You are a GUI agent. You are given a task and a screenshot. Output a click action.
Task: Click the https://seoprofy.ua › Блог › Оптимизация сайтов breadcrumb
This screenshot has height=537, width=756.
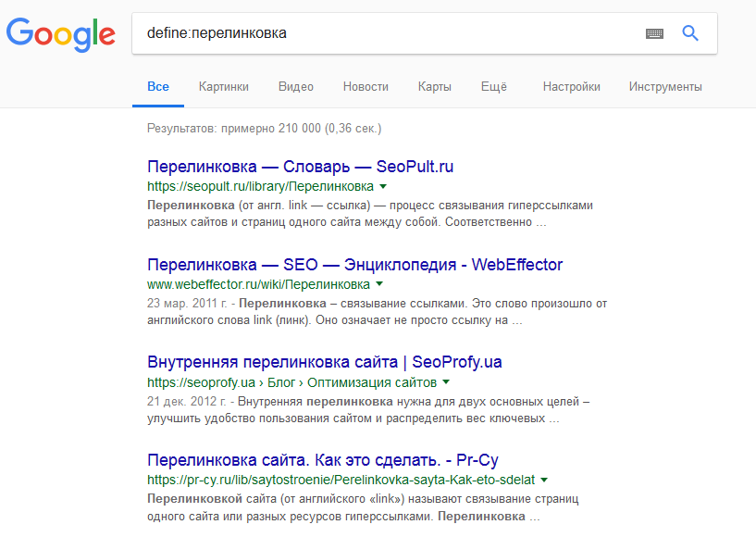[291, 382]
